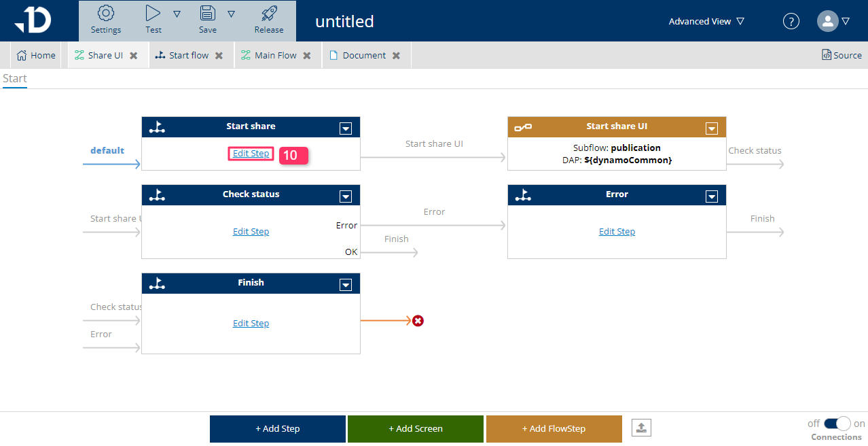
Task: Click the upload icon beside Add FlowStep
Action: (641, 428)
